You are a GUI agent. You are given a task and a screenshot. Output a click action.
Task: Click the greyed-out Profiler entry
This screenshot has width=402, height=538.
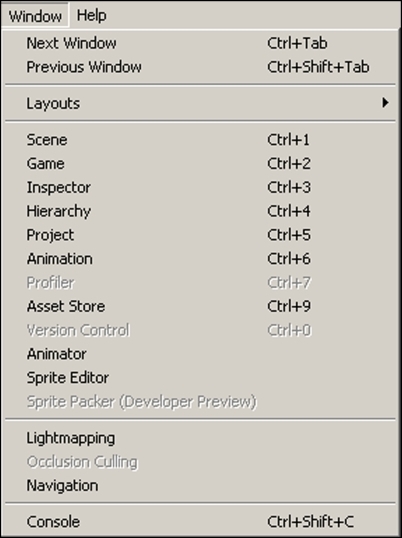(200, 283)
